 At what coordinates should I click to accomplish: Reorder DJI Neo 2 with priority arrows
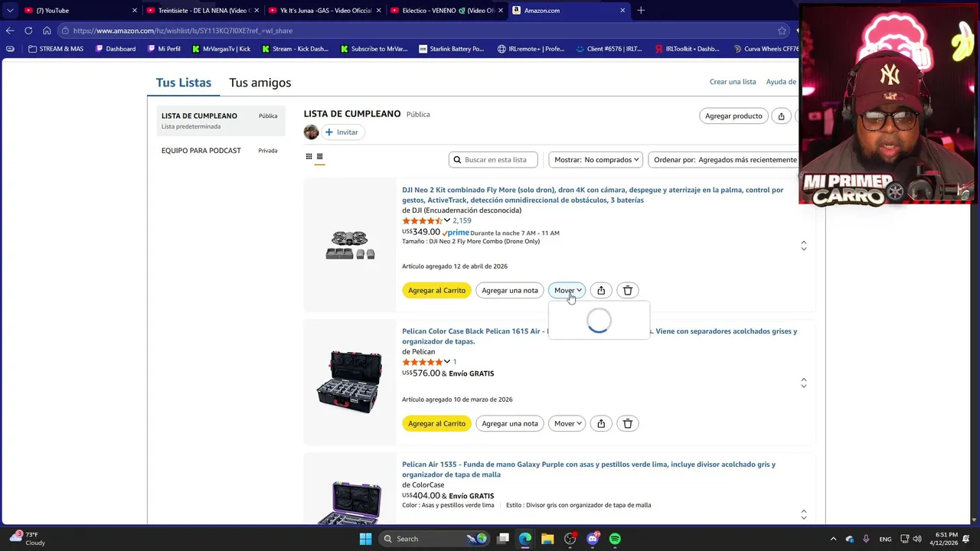click(x=803, y=246)
